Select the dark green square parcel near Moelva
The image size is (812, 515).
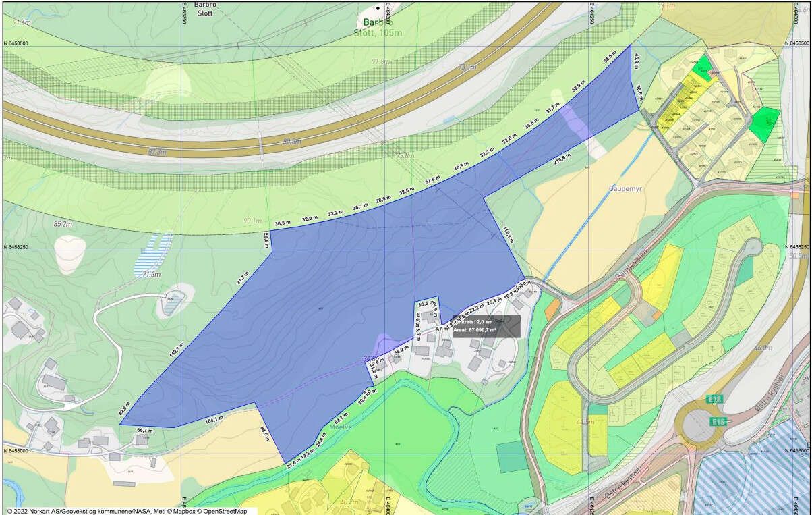pyautogui.click(x=509, y=457)
